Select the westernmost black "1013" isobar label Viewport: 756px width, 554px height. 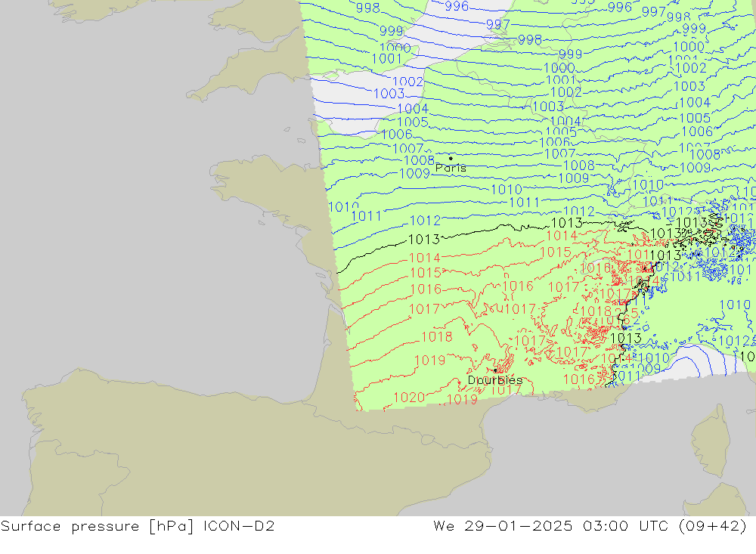[x=424, y=239]
